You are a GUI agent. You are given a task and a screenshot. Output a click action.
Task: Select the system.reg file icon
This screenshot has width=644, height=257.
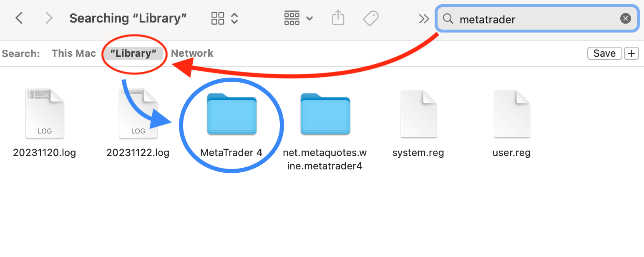coord(418,113)
